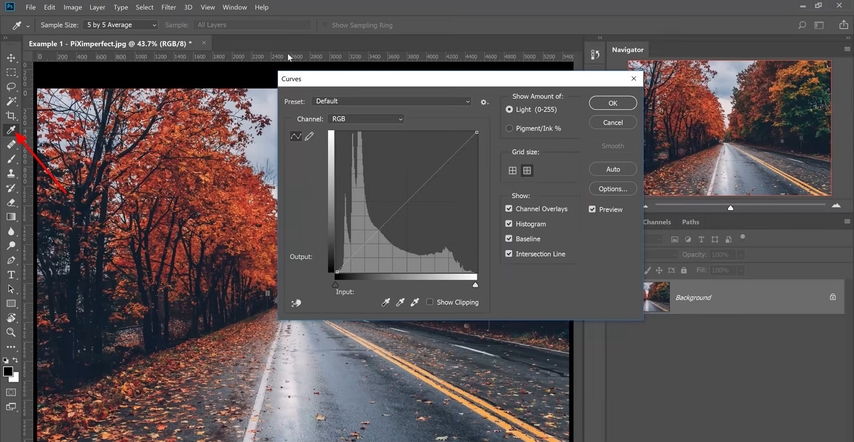
Task: Select the Move tool
Action: (x=11, y=58)
